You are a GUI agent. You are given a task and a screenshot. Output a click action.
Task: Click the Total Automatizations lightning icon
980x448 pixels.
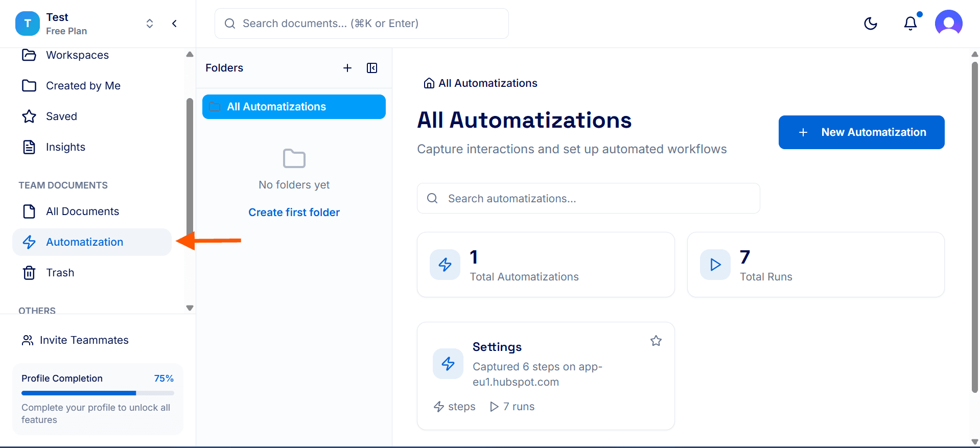click(445, 265)
